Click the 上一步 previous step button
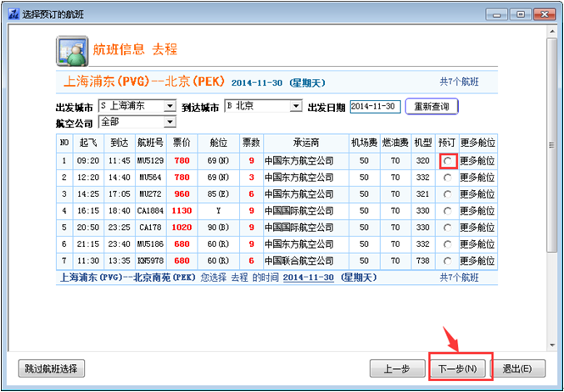 pos(397,368)
